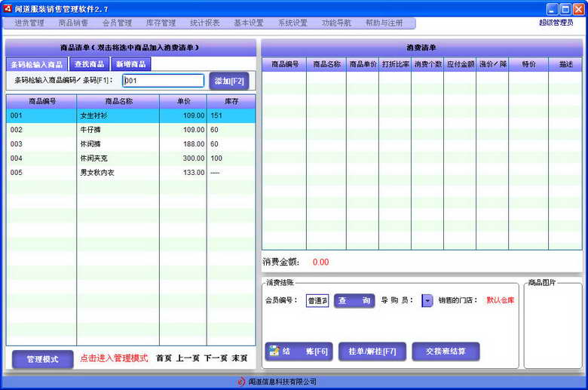588x390 pixels.
Task: Open the 库存管理 menu
Action: (160, 23)
